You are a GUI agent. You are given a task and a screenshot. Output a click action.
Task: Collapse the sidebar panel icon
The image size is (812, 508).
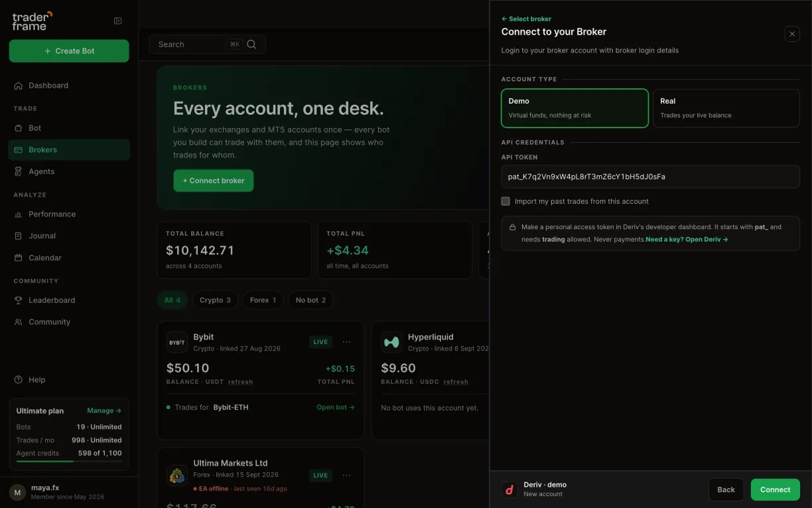point(118,21)
